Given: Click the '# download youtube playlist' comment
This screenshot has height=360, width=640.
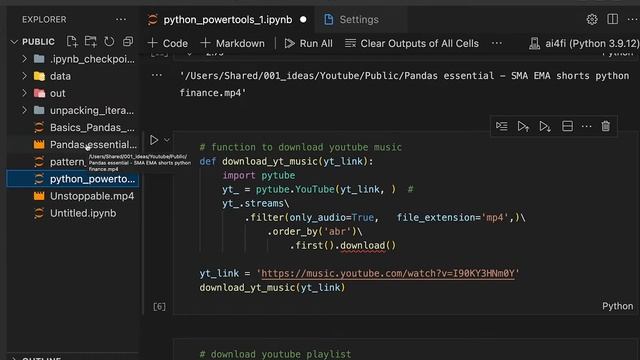Looking at the screenshot, I should coord(275,353).
